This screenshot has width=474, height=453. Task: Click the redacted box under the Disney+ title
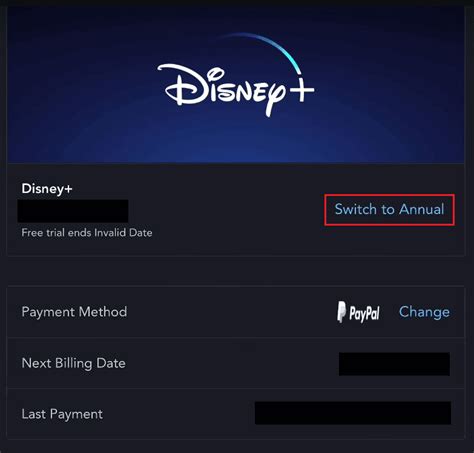pyautogui.click(x=73, y=211)
